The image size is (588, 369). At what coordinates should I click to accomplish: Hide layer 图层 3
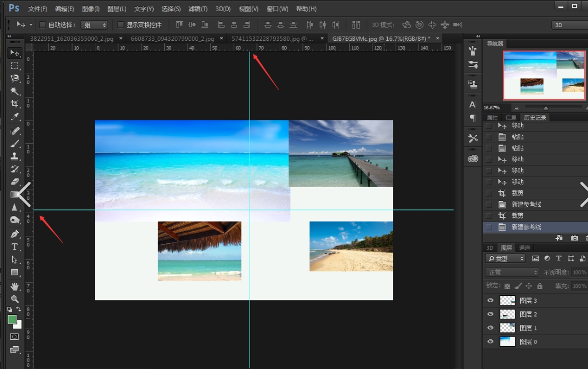tap(490, 300)
